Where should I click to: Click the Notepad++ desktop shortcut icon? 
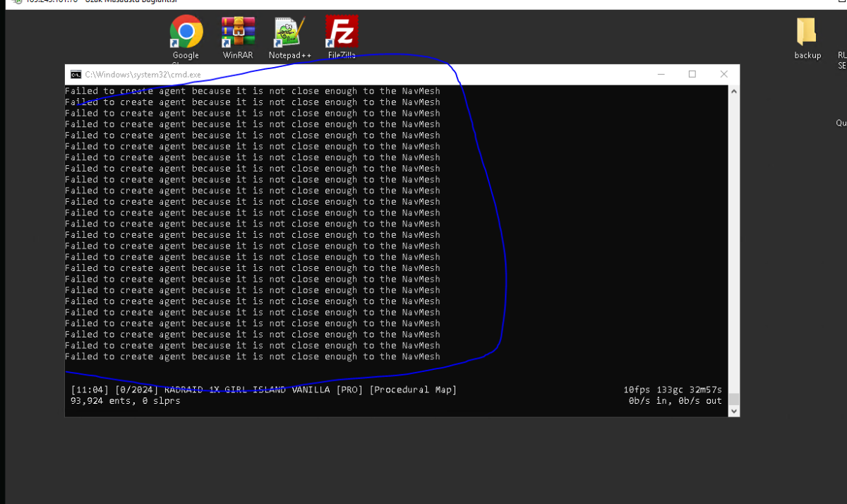pyautogui.click(x=289, y=32)
